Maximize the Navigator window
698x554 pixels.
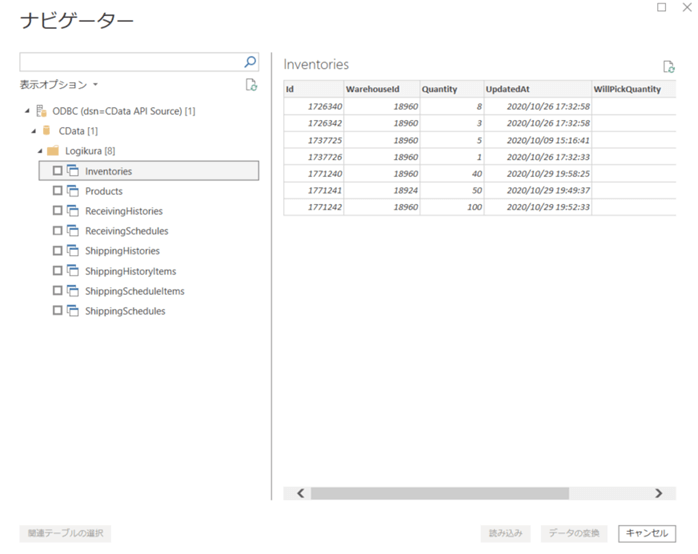[662, 7]
